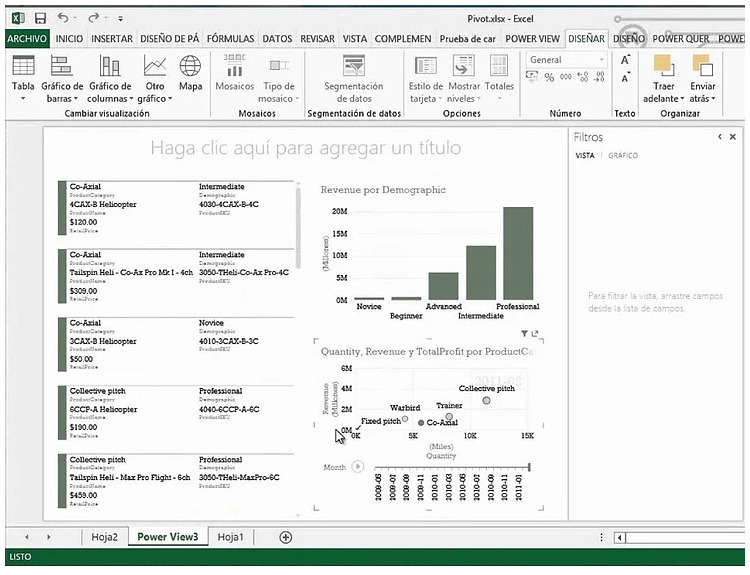Click the title placeholder Haga clic aquí
Screen dimensions: 750x575
tap(306, 148)
